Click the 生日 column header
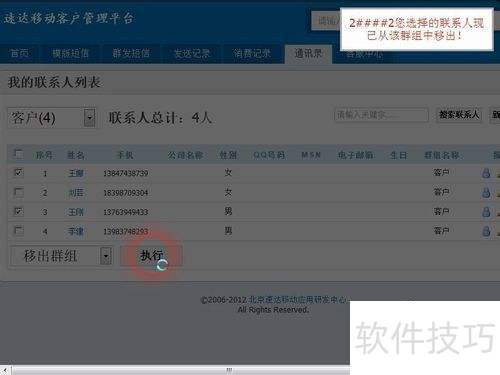 tap(399, 155)
